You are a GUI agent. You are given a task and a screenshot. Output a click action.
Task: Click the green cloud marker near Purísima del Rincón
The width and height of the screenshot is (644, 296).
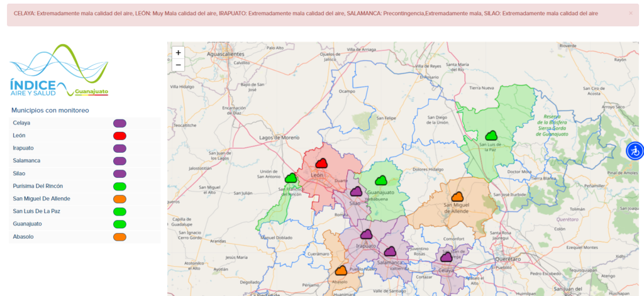coord(291,178)
